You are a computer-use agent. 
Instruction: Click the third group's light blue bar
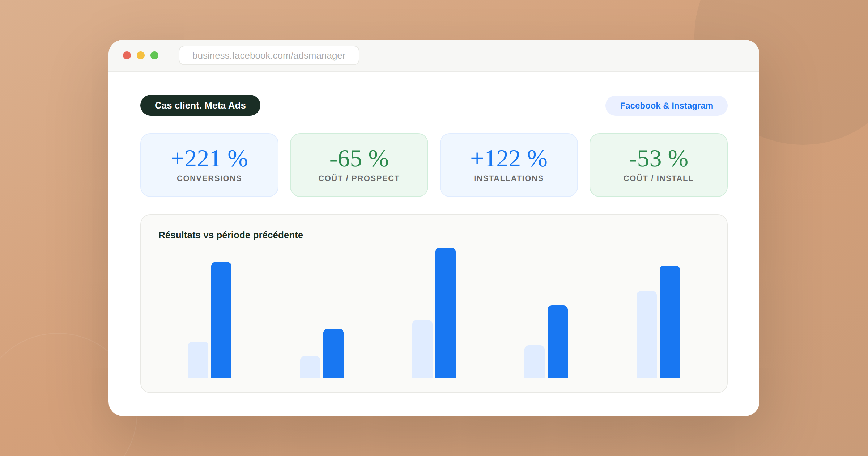(422, 349)
